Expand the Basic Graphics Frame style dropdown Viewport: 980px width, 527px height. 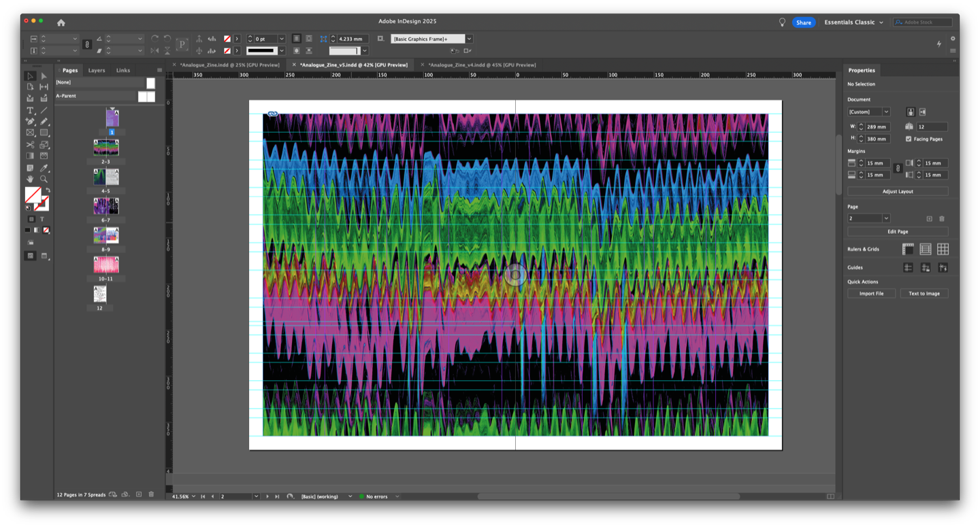coord(469,39)
